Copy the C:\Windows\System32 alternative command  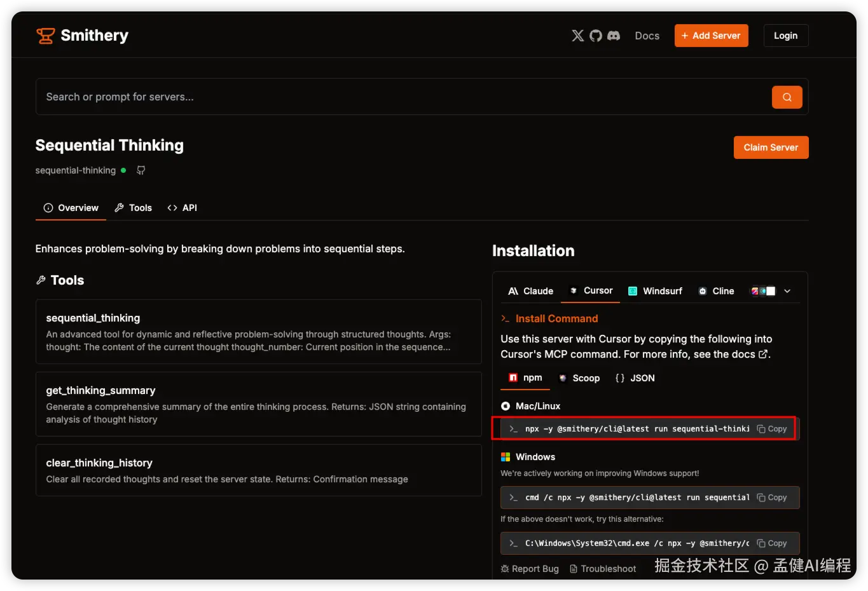pos(772,543)
